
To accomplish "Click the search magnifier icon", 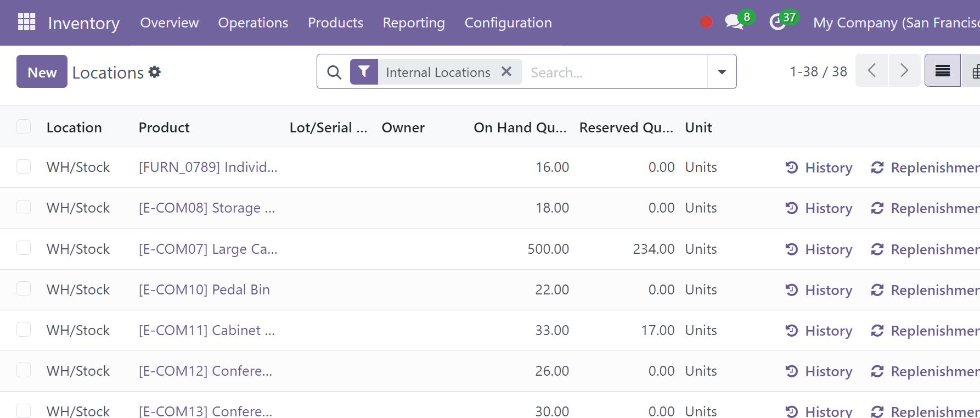I will coord(334,72).
